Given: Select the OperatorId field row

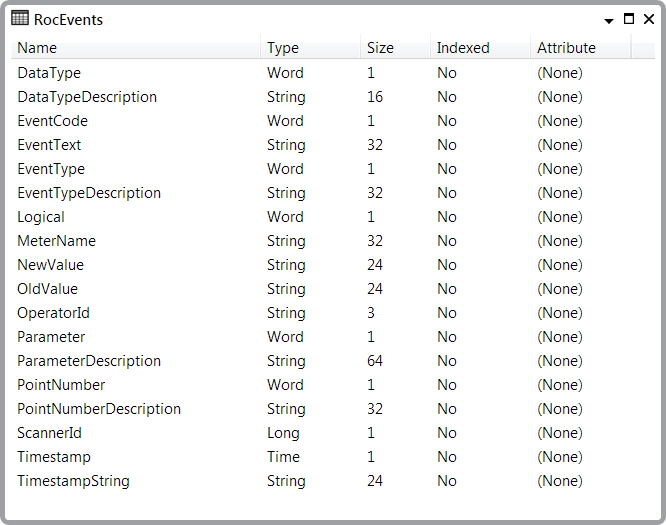Looking at the screenshot, I should pos(333,313).
